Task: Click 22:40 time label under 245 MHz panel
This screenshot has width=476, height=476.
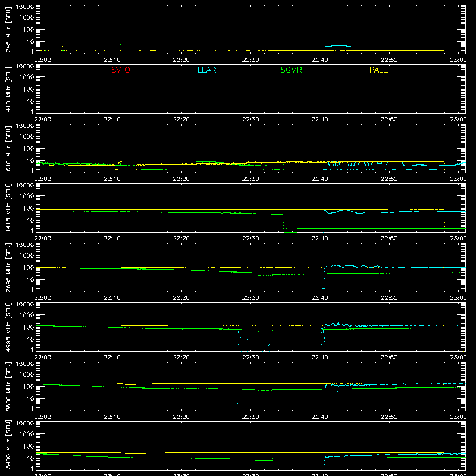Action: pyautogui.click(x=320, y=60)
